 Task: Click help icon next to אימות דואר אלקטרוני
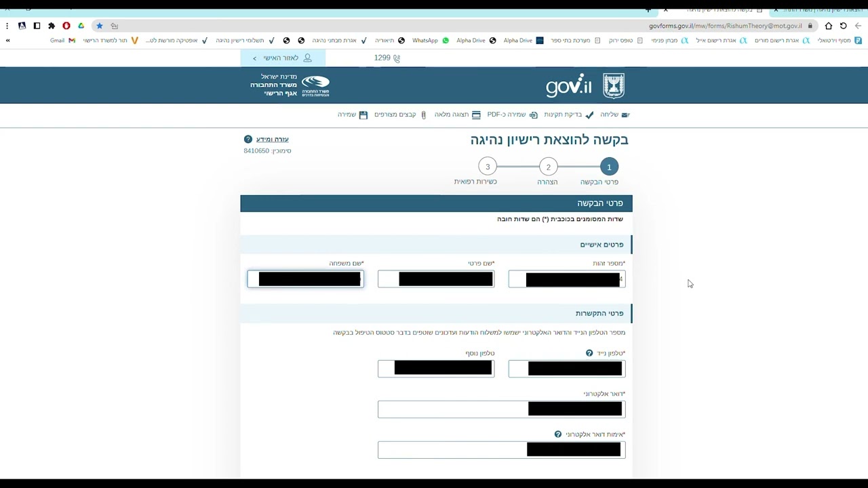click(x=558, y=434)
